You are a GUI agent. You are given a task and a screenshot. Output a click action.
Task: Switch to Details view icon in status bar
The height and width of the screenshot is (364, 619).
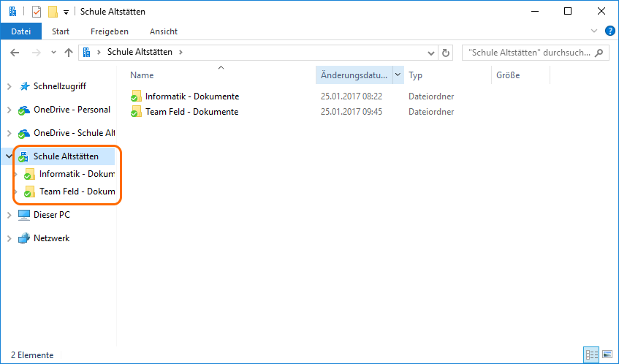click(591, 354)
